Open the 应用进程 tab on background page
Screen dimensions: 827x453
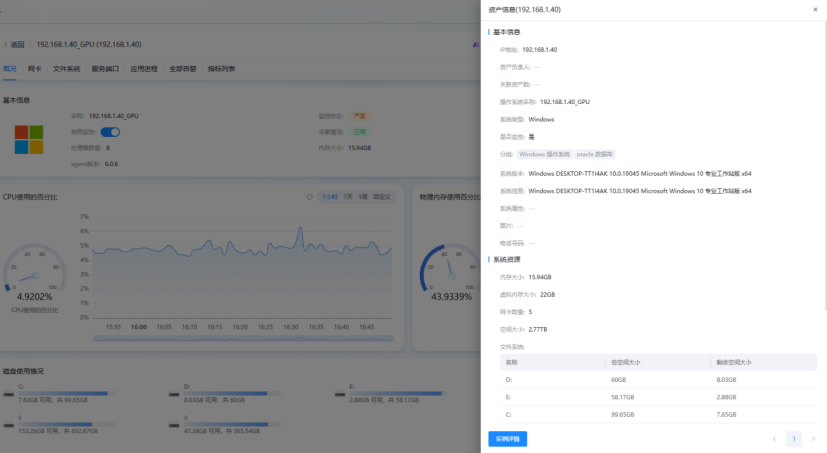click(x=144, y=69)
